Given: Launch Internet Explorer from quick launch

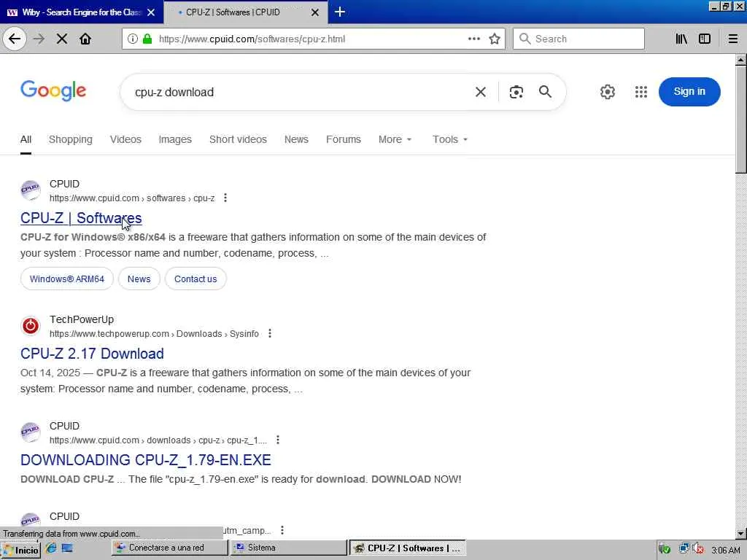Looking at the screenshot, I should click(51, 548).
